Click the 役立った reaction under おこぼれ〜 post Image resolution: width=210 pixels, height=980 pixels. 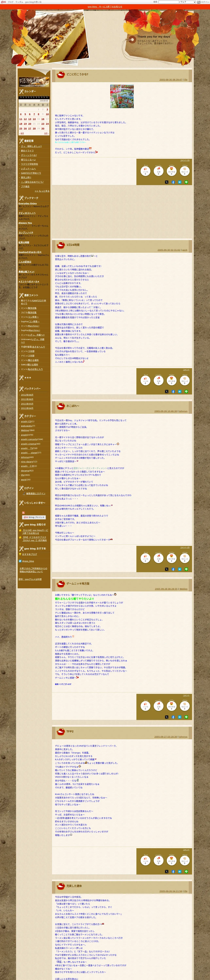185,558
